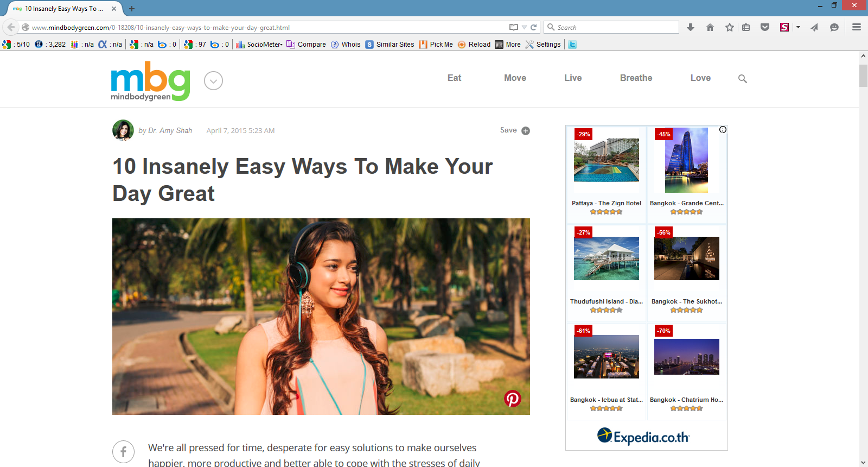Click More in SEO toolbar
The width and height of the screenshot is (868, 467).
[508, 45]
